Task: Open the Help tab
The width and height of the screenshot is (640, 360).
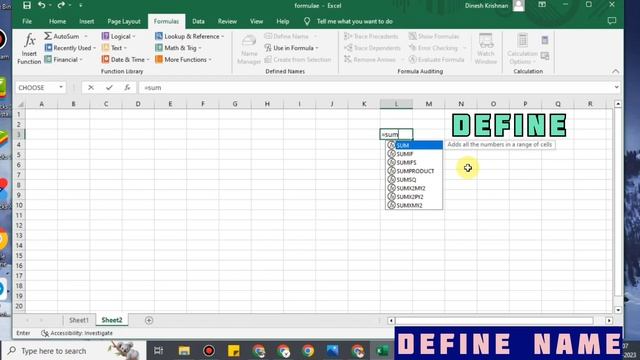Action: click(282, 21)
